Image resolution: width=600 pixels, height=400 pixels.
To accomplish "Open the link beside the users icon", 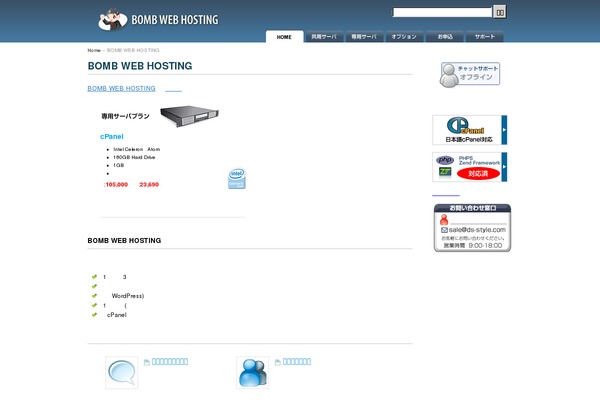I will pos(297,362).
